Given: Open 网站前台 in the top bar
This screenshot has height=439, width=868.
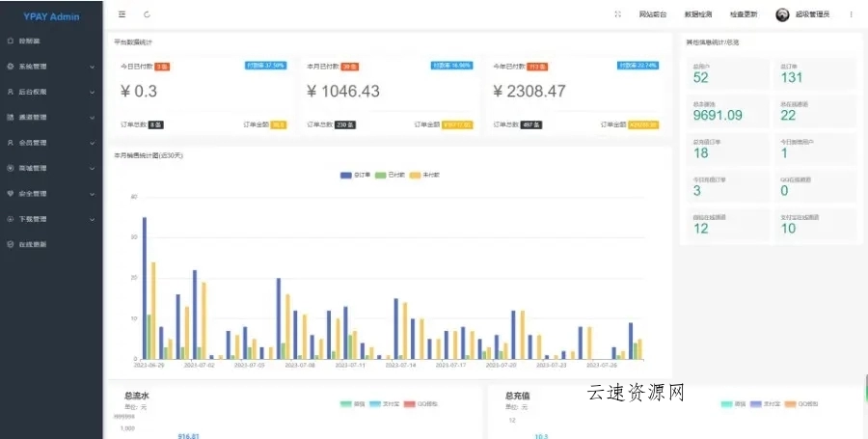Looking at the screenshot, I should 652,14.
